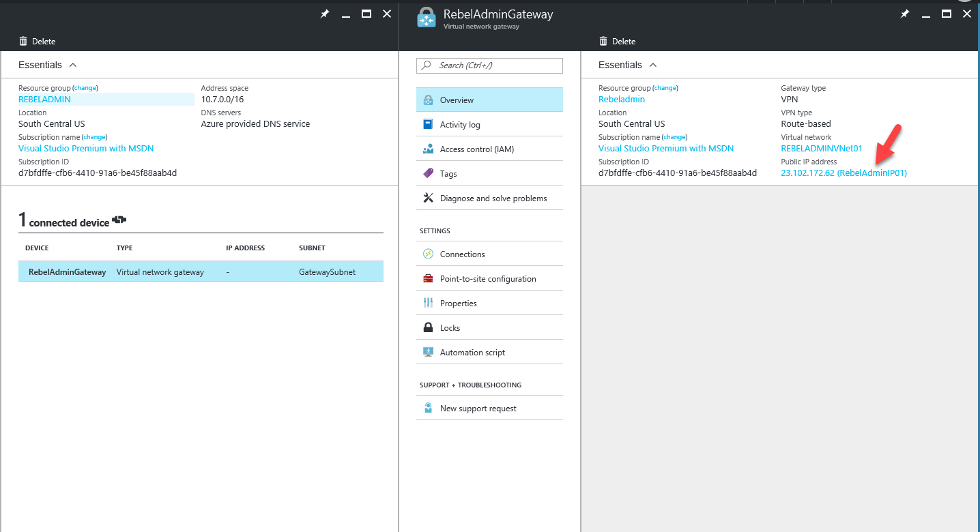This screenshot has width=980, height=532.
Task: Change resource group in left blade
Action: tap(85, 88)
